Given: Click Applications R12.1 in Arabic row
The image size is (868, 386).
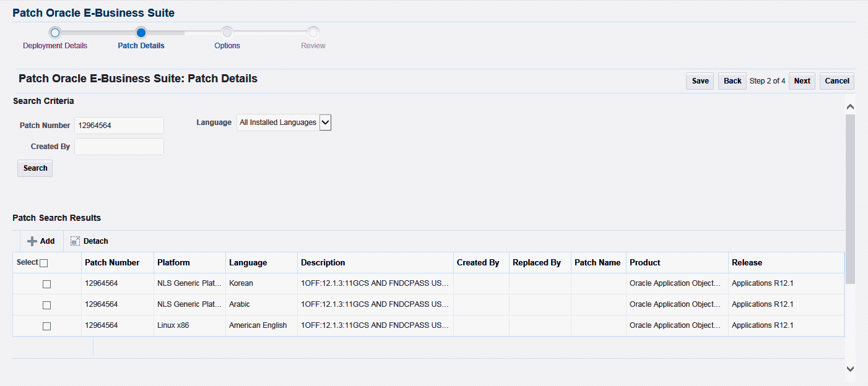Looking at the screenshot, I should pos(763,304).
